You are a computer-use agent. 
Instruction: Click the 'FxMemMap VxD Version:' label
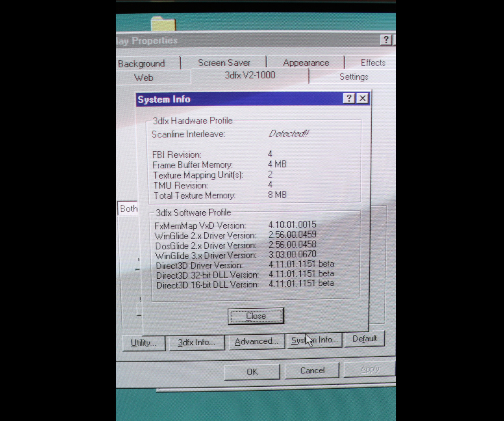[x=200, y=226]
